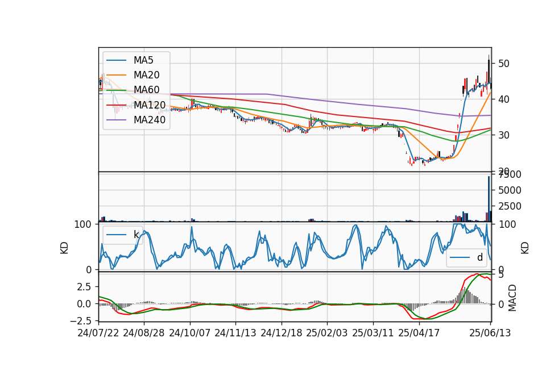Select the date label 24/10/07

point(190,333)
